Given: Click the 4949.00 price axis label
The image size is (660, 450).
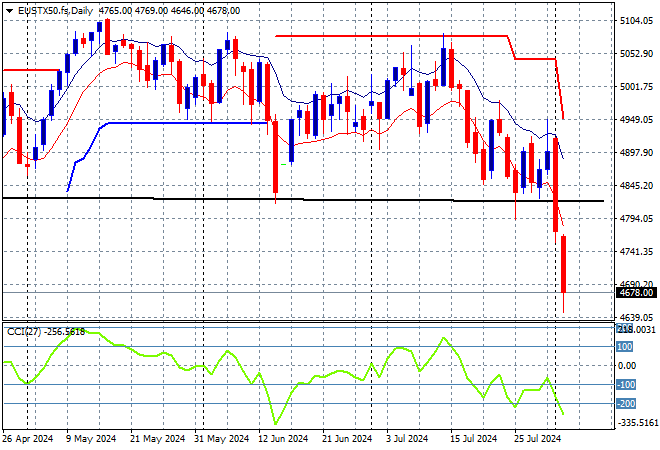Looking at the screenshot, I should (635, 120).
